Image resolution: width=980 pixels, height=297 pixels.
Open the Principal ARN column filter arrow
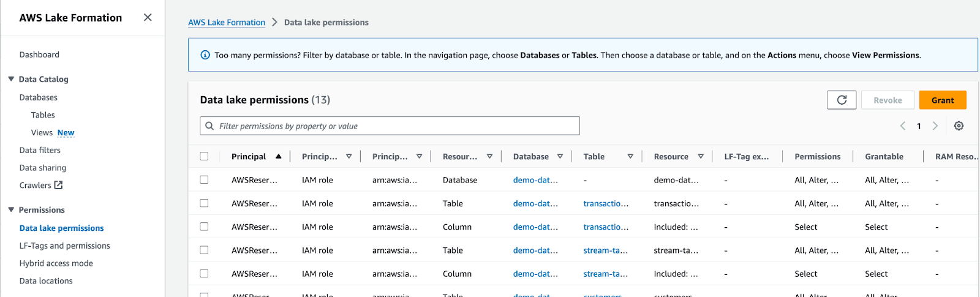(x=420, y=156)
